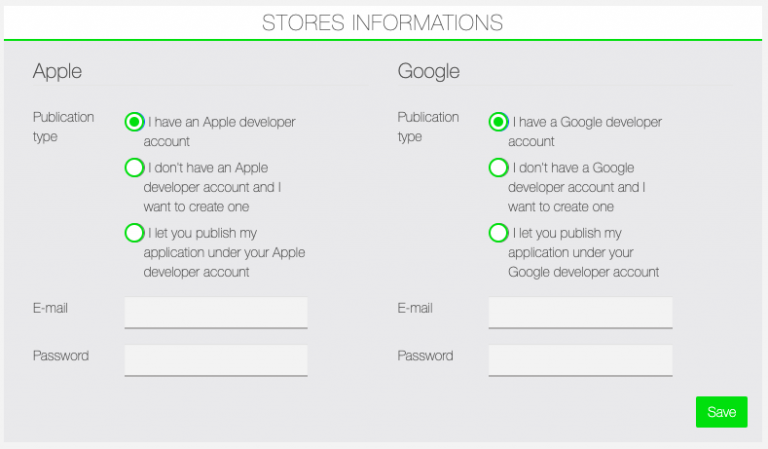Choose the 'I don't have a Google developer account' radio

(x=498, y=168)
